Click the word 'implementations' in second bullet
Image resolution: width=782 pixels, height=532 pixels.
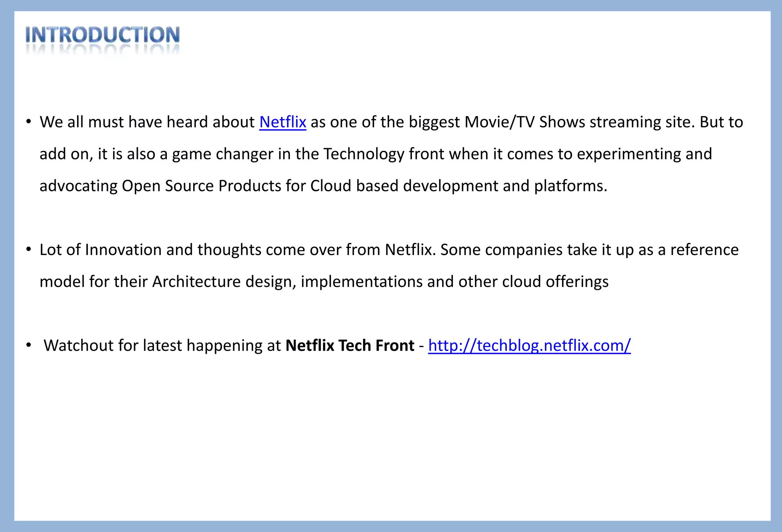361,282
